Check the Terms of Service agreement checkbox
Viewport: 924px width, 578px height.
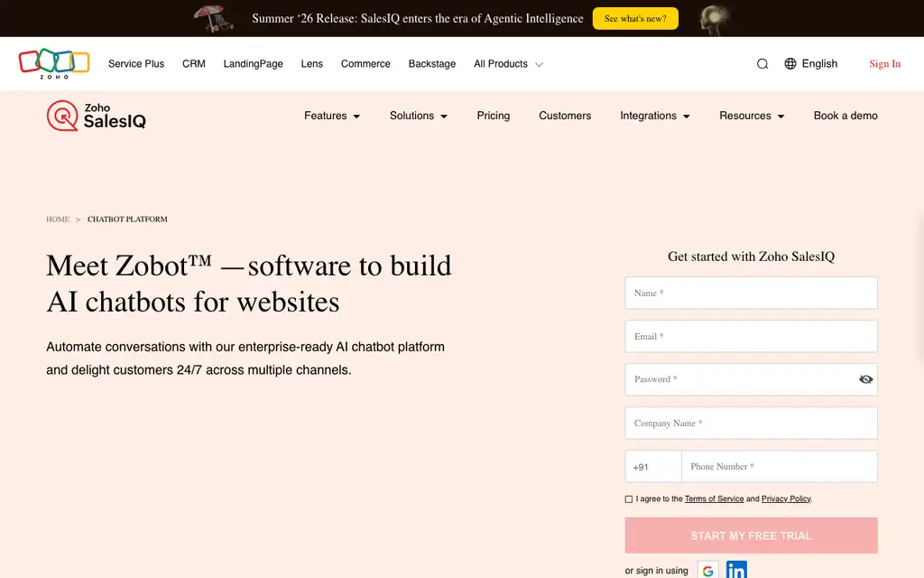[629, 499]
